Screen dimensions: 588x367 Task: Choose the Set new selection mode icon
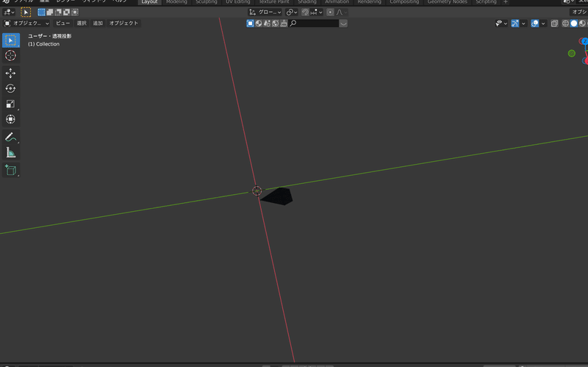point(41,13)
